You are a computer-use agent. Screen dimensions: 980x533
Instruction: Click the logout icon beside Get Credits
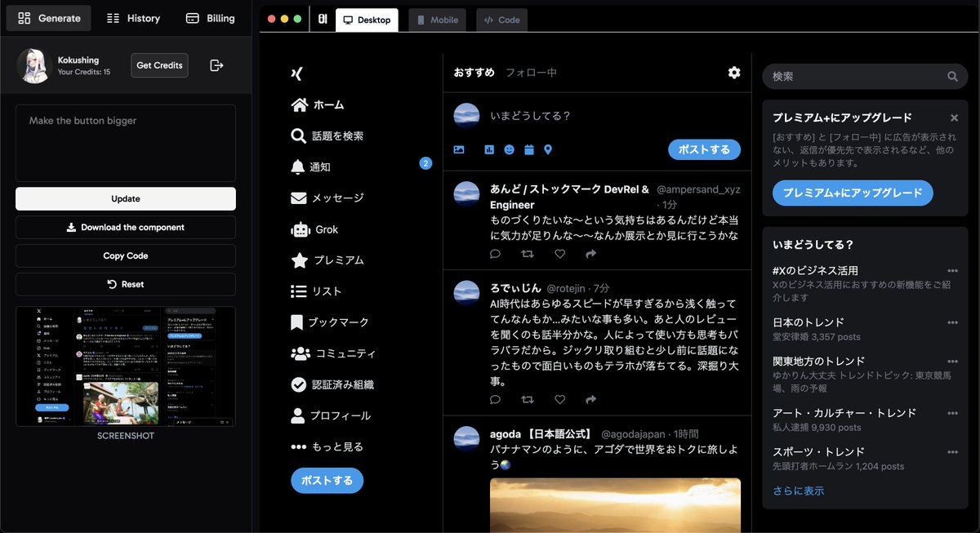[x=216, y=65]
